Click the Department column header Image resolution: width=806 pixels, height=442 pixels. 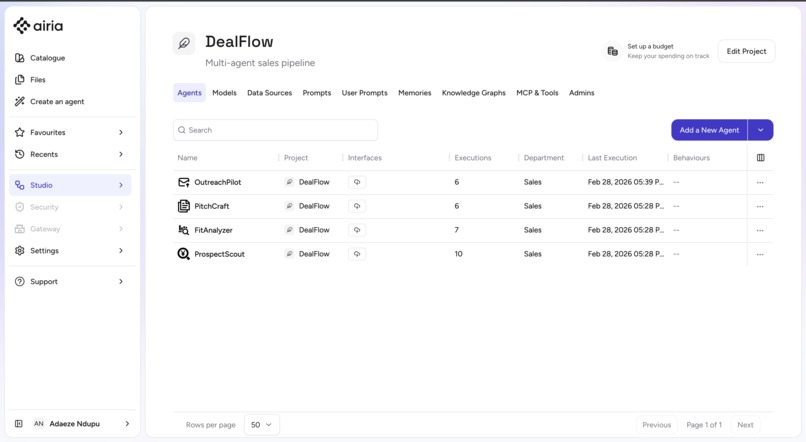coord(544,158)
